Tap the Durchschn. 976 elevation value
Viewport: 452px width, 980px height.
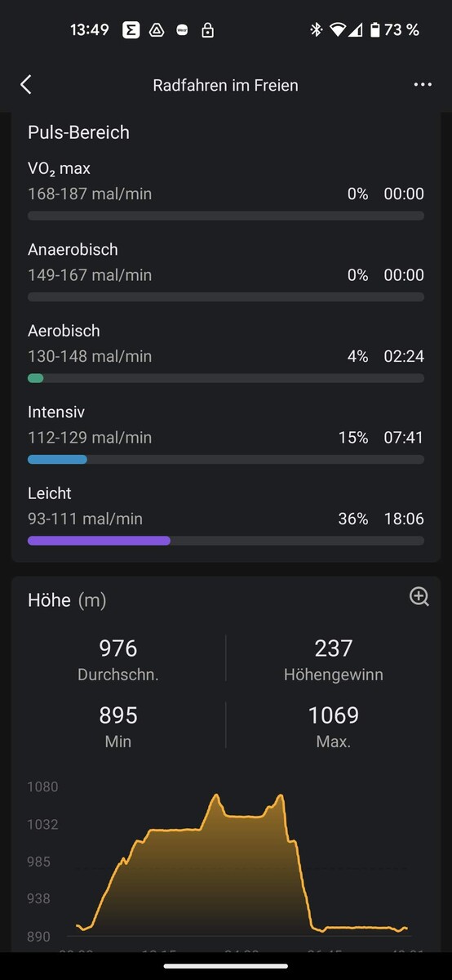tap(118, 648)
